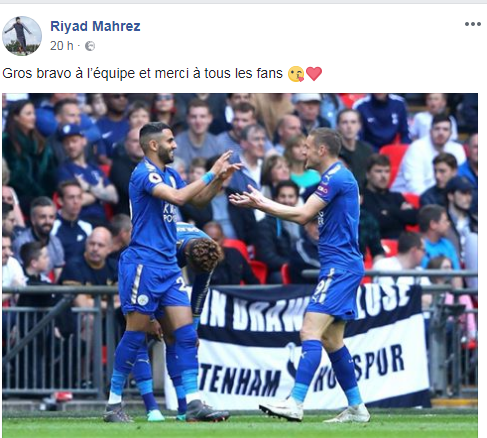Click the public globe privacy icon
Image resolution: width=487 pixels, height=438 pixels.
tap(90, 46)
